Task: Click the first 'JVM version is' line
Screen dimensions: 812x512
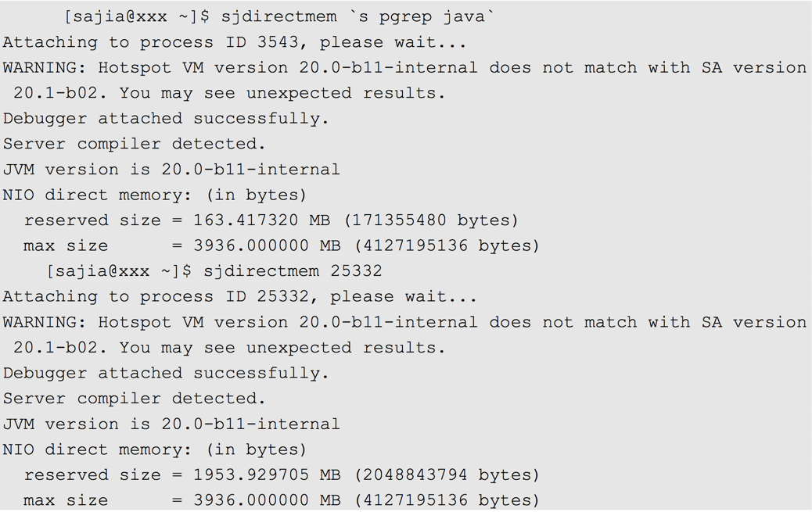Action: coord(171,170)
